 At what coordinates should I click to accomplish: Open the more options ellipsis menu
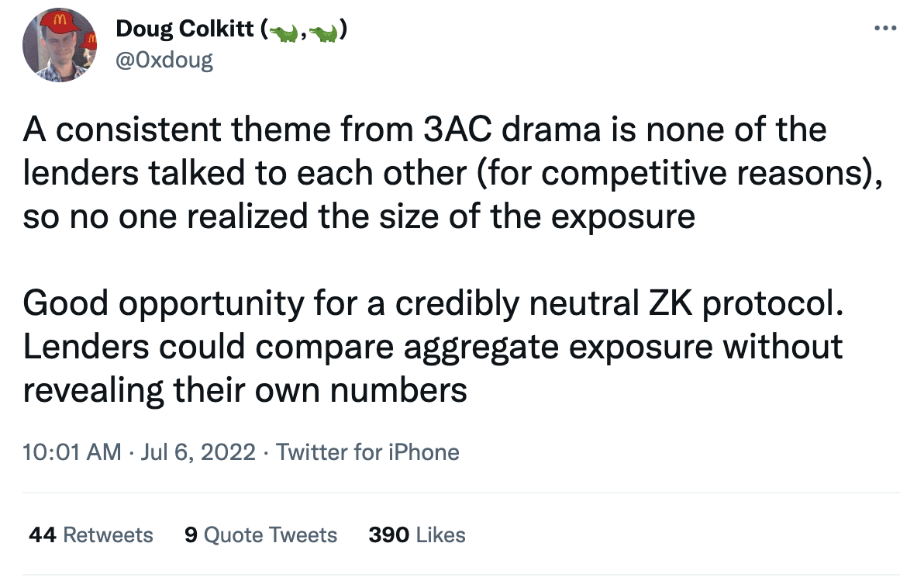885,29
